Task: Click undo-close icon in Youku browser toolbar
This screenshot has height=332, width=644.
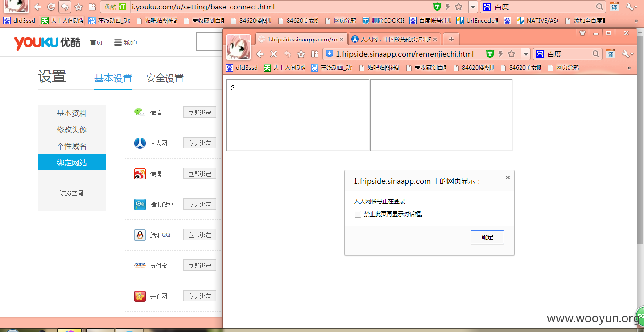Action: (x=65, y=7)
